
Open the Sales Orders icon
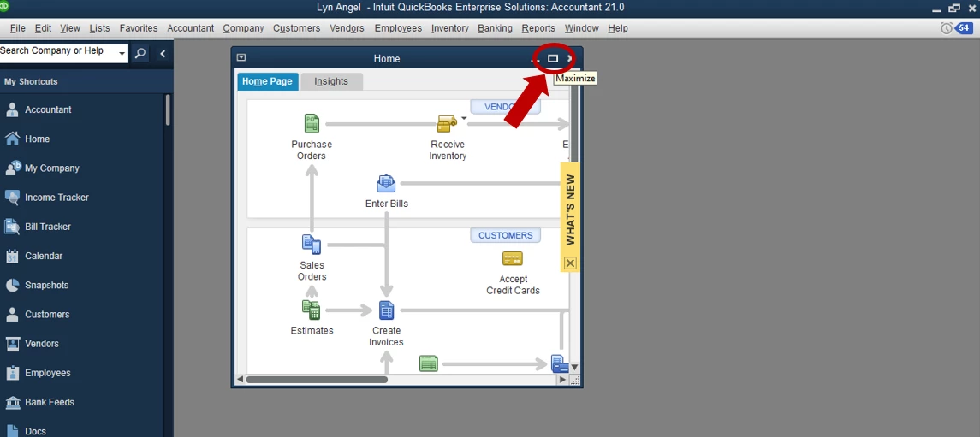coord(312,244)
